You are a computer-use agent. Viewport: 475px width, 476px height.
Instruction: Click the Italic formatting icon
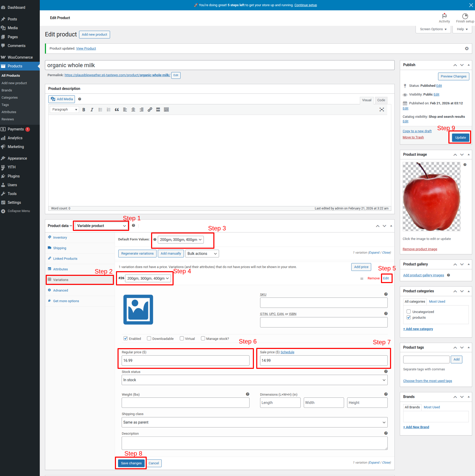click(92, 110)
